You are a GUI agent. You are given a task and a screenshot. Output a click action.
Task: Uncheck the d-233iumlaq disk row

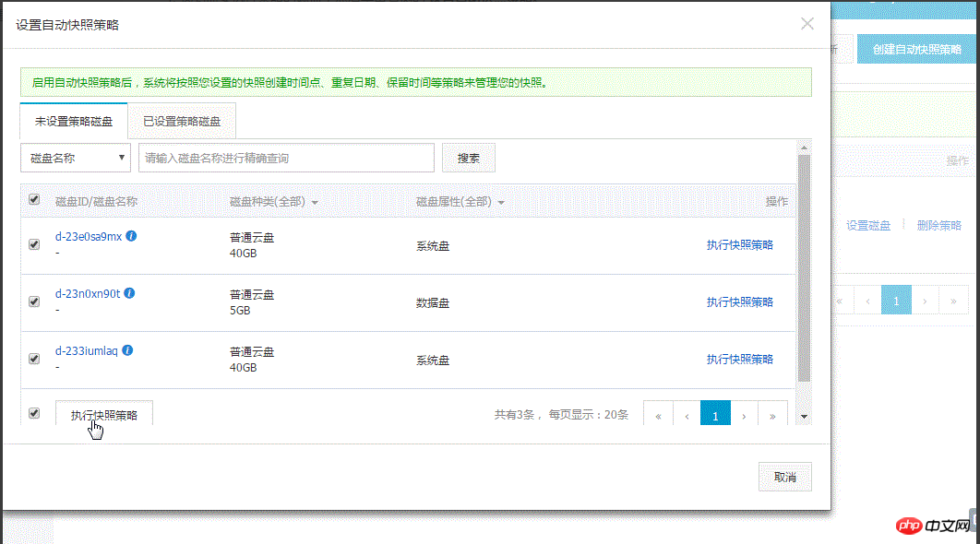(34, 359)
